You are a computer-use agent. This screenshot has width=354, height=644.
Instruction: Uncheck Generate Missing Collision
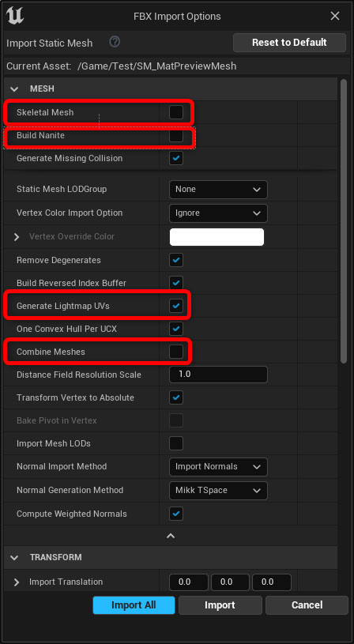tap(176, 158)
